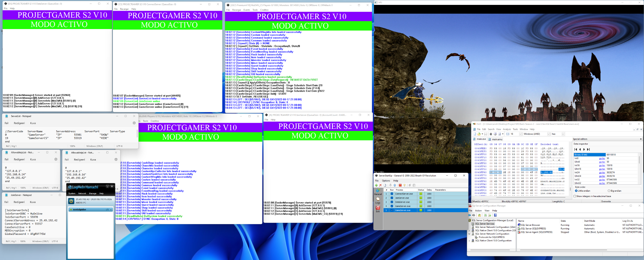This screenshot has width=644, height=260.
Task: Toggle Run checkbox for GameServer.exe in row 5
Action: click(392, 210)
